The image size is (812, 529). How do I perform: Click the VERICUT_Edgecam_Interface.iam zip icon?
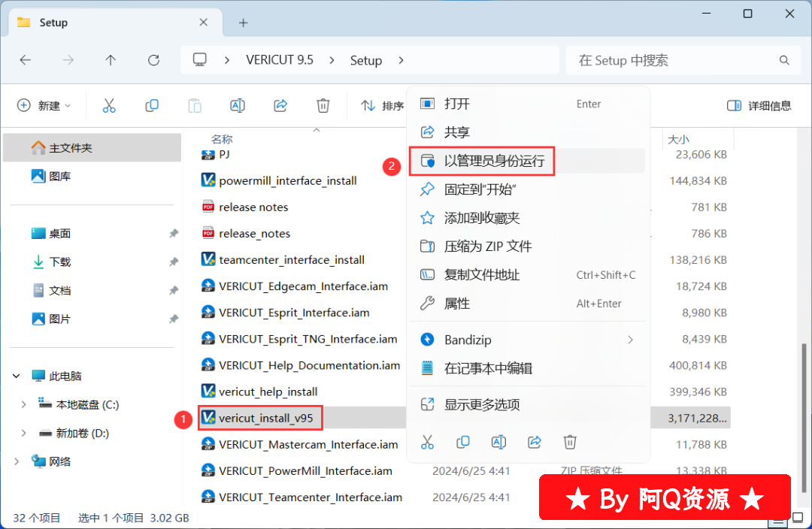tap(208, 286)
